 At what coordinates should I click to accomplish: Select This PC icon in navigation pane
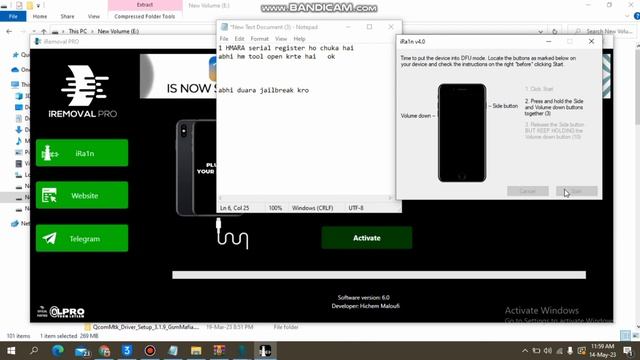pyautogui.click(x=15, y=84)
